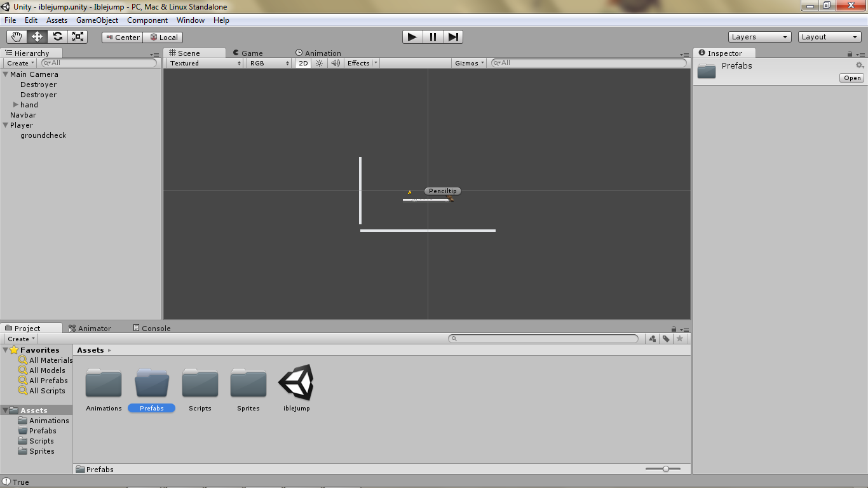
Task: Toggle 2D mode in the Scene view
Action: [303, 63]
